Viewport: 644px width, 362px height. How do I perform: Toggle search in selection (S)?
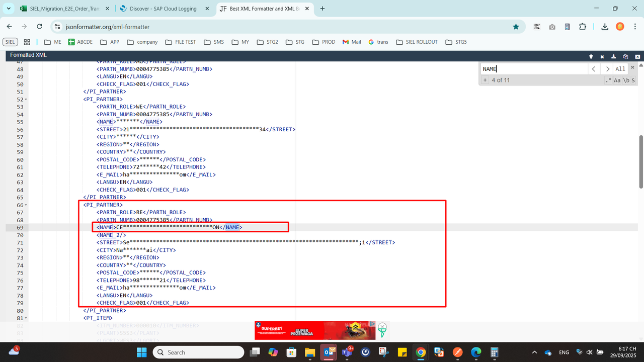(633, 80)
